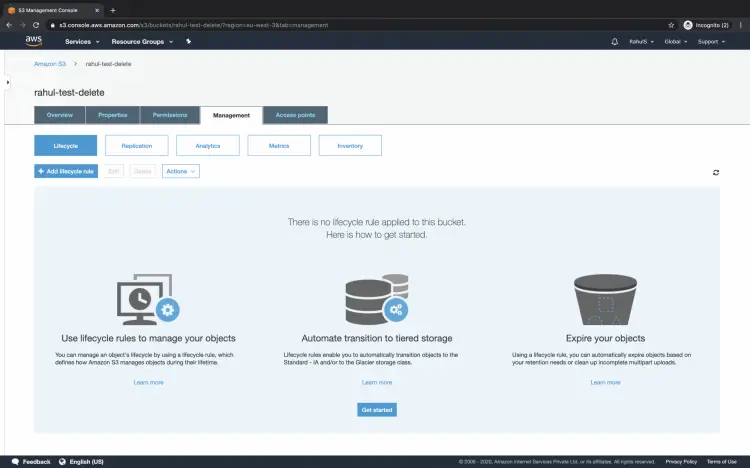Select the Analytics sub-tab
Viewport: 750px width, 468px height.
(x=208, y=145)
